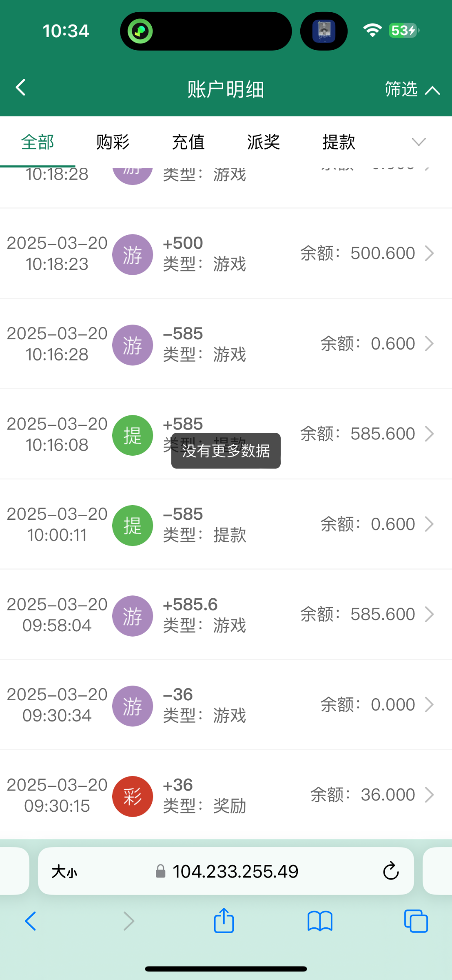Open the Safari tabs overview icon
The image size is (452, 980).
coord(416,922)
